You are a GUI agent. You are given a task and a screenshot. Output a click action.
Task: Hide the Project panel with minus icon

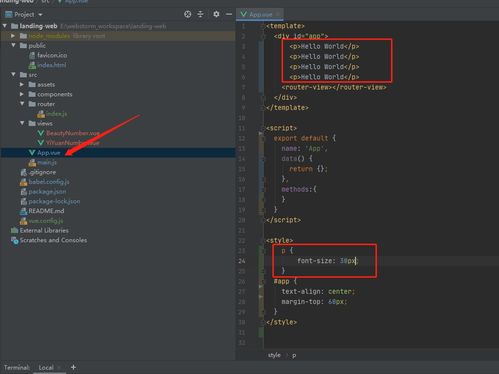(229, 14)
